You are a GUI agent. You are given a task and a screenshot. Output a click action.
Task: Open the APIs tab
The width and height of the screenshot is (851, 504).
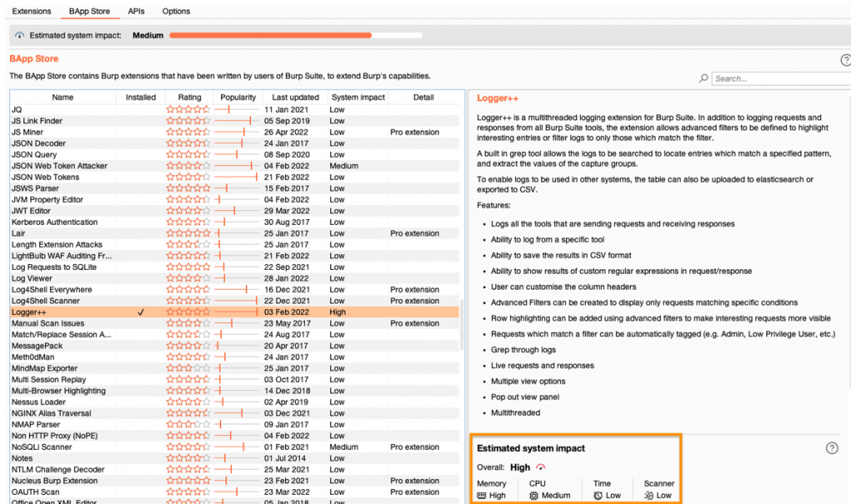135,11
